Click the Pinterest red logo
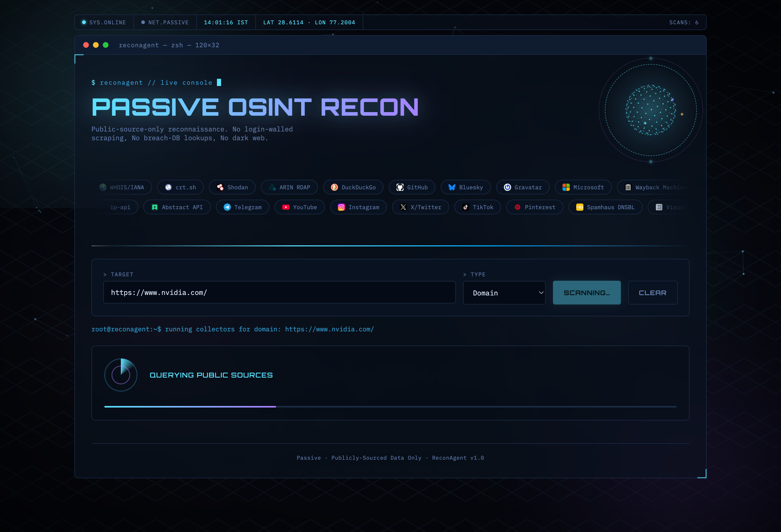Screen dimensions: 781x532 (518, 207)
